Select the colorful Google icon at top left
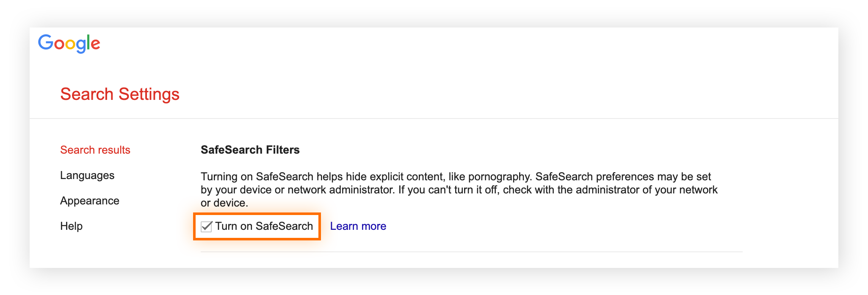This screenshot has width=868, height=295. [x=69, y=43]
